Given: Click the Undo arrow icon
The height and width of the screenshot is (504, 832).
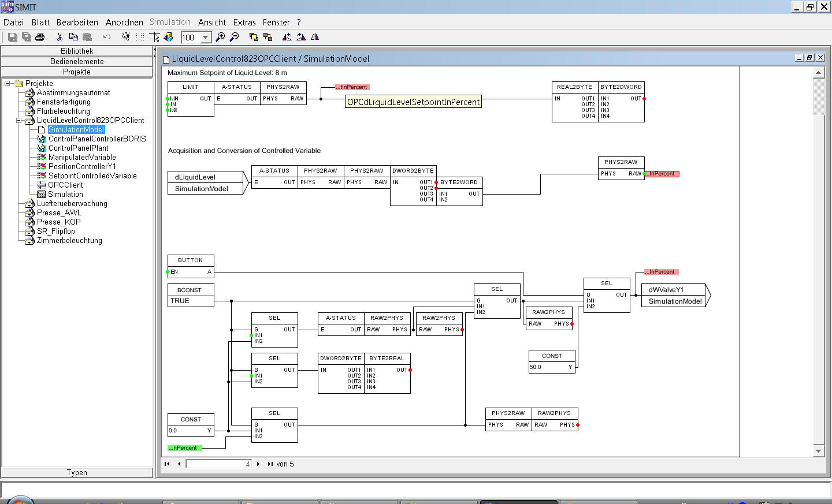Looking at the screenshot, I should [x=107, y=37].
